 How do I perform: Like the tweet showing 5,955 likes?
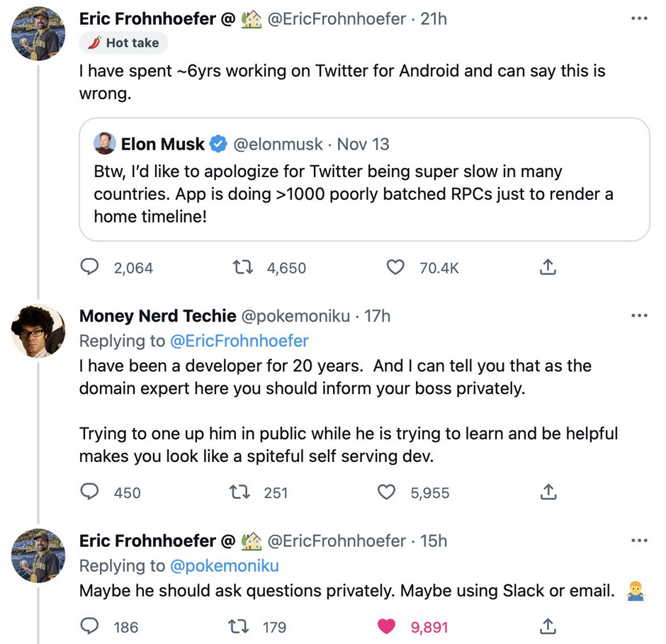pyautogui.click(x=386, y=492)
